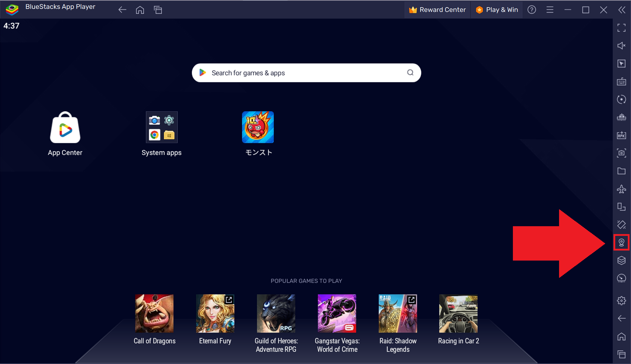
Task: Click the BlueStacks logo in title bar
Action: (12, 9)
